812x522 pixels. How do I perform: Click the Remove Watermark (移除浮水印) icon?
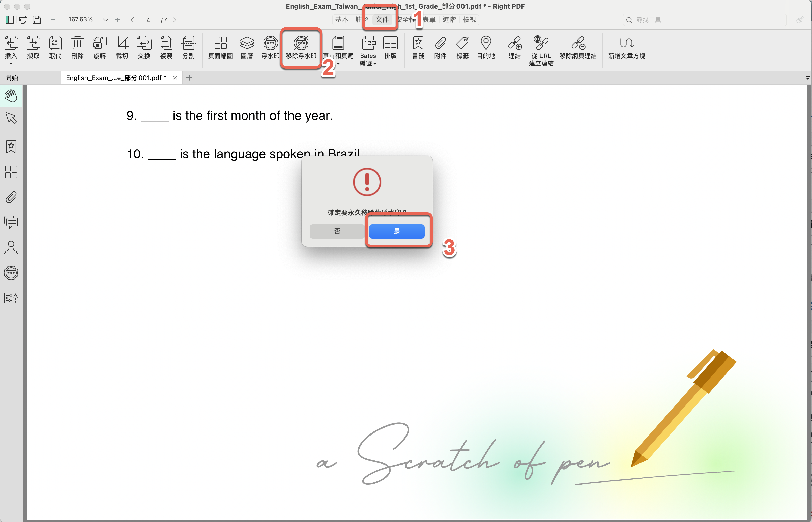point(301,43)
